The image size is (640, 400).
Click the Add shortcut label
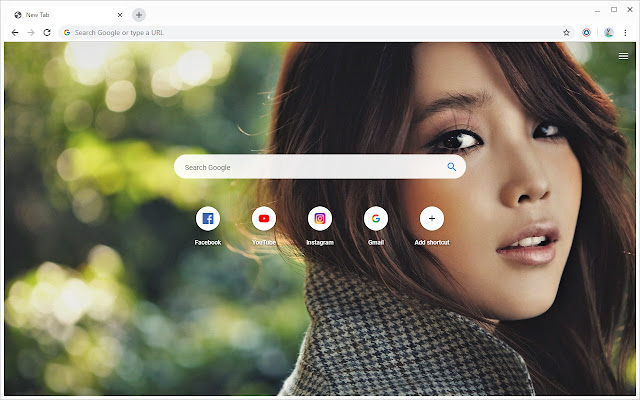click(x=432, y=242)
